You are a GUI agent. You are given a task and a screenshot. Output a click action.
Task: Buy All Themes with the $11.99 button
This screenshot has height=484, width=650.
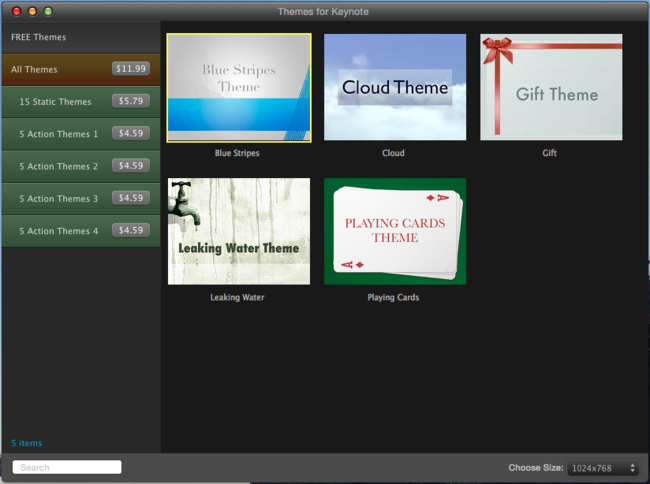pos(131,69)
